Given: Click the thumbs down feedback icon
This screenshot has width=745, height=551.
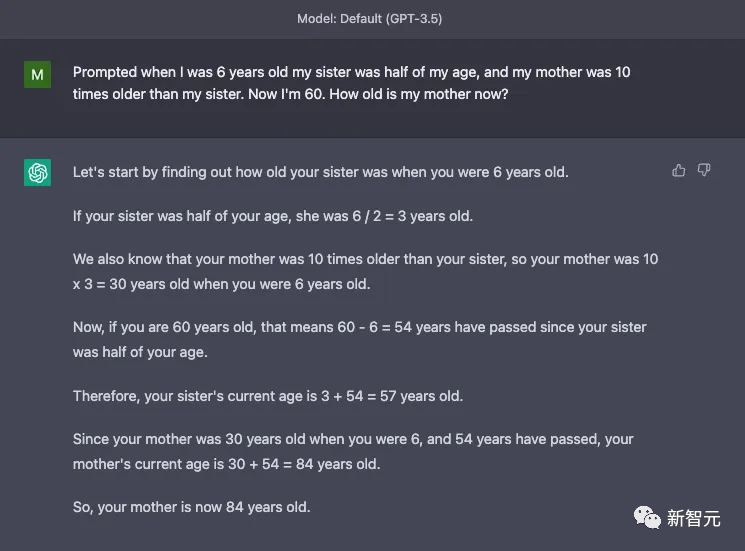Looking at the screenshot, I should (704, 171).
